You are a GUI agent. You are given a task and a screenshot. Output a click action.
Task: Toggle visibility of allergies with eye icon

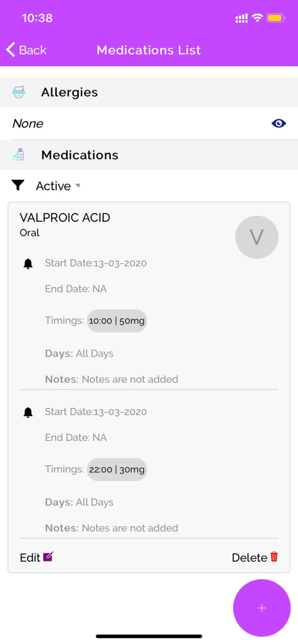click(x=279, y=123)
